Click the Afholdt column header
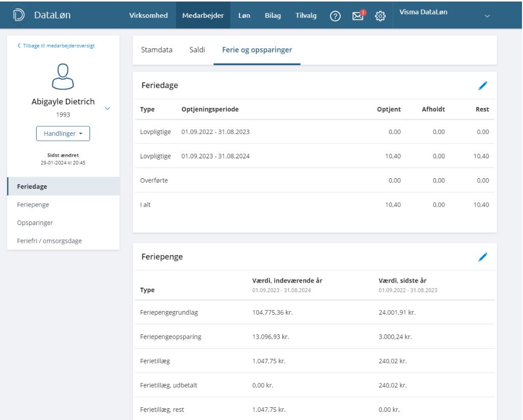Image resolution: width=523 pixels, height=420 pixels. coord(433,109)
